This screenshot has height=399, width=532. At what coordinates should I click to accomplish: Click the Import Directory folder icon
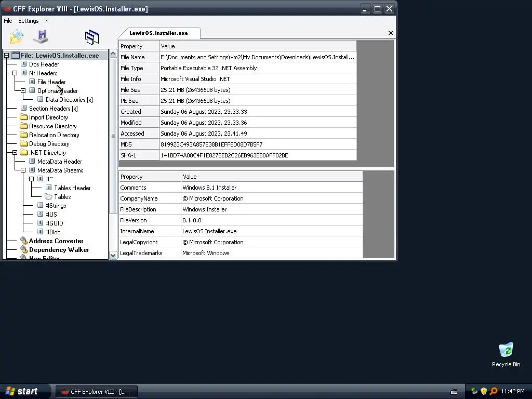click(x=23, y=117)
